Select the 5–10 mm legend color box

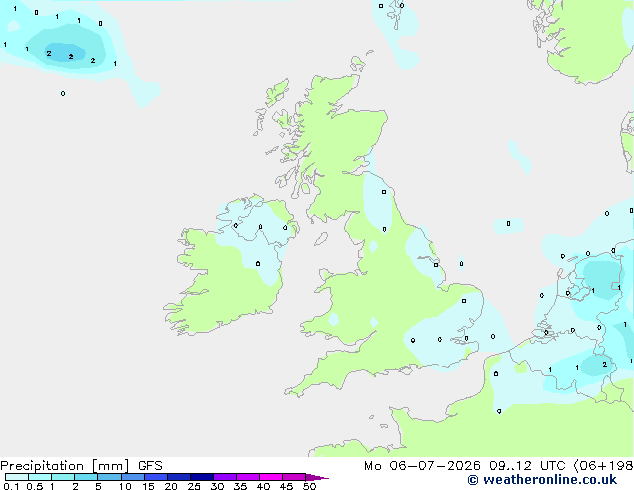(x=109, y=477)
